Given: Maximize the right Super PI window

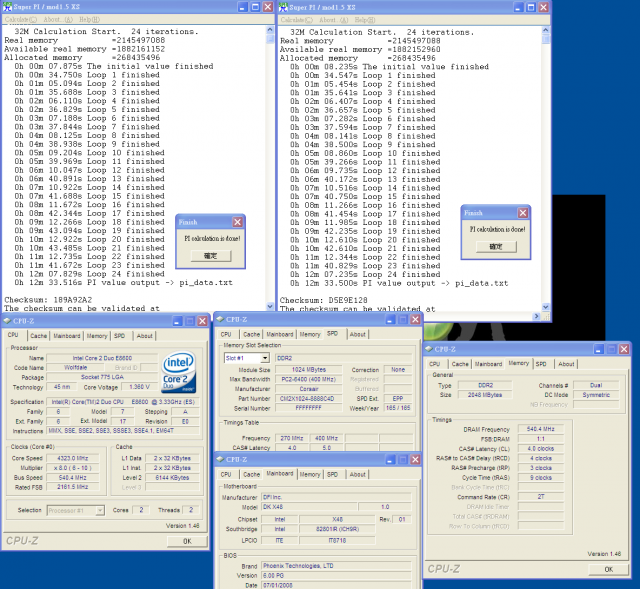Looking at the screenshot, I should click(531, 7).
